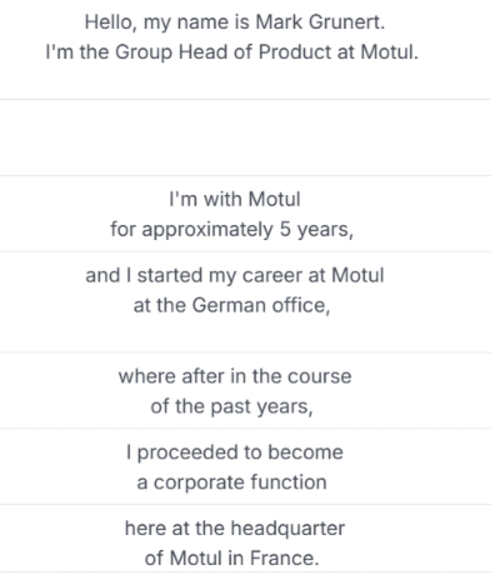Click the number "5" in the subtitles
Image resolution: width=491 pixels, height=575 pixels.
pos(285,230)
